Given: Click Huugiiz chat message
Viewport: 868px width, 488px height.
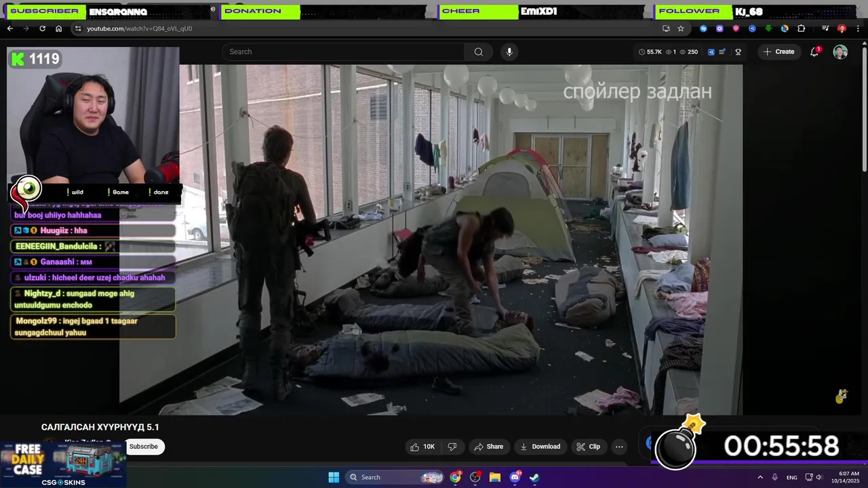Looking at the screenshot, I should pyautogui.click(x=93, y=230).
